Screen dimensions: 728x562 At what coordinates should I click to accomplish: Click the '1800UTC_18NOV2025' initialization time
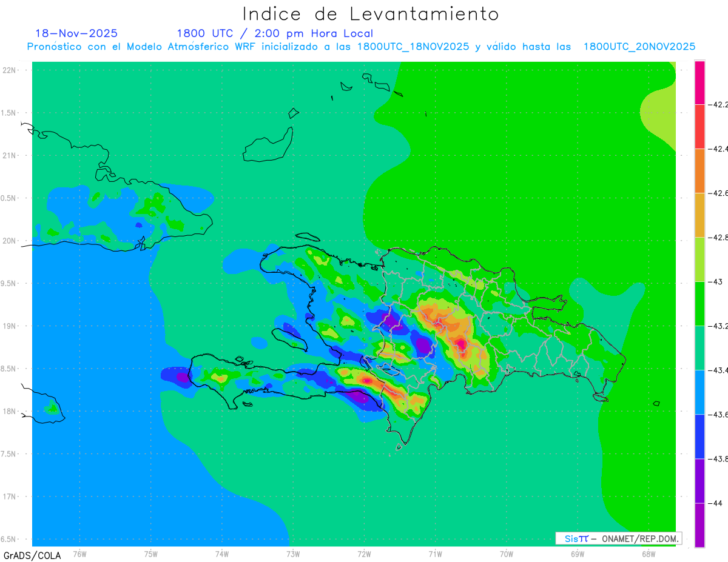click(413, 47)
